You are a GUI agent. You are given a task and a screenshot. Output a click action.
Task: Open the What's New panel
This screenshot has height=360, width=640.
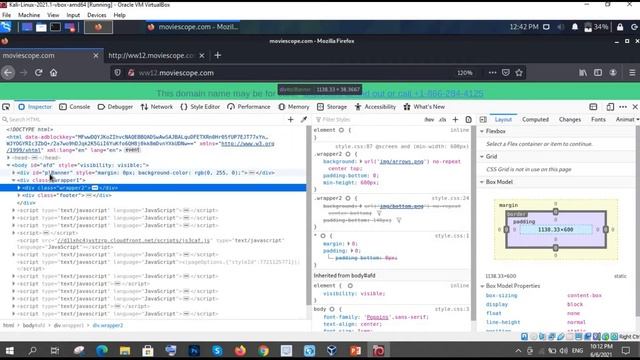[424, 107]
